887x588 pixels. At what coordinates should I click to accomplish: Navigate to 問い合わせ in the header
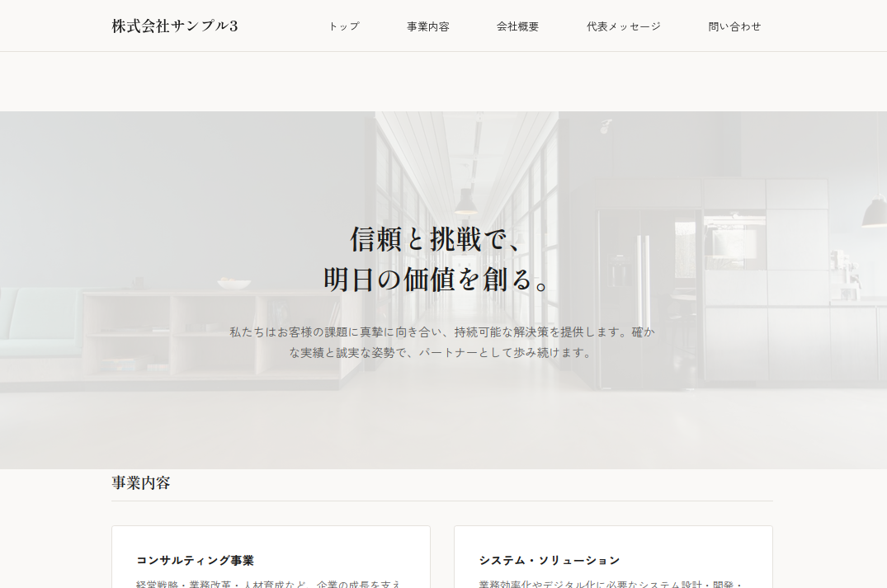tap(734, 26)
